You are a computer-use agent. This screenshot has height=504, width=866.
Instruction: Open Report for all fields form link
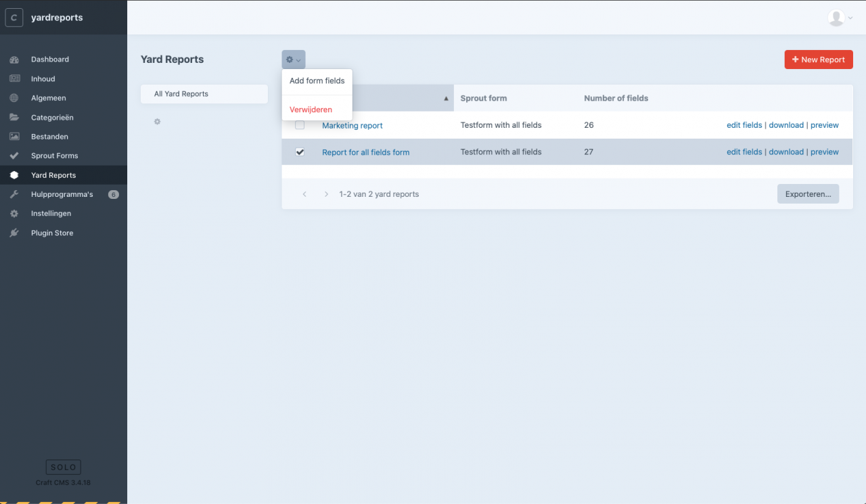pos(366,152)
